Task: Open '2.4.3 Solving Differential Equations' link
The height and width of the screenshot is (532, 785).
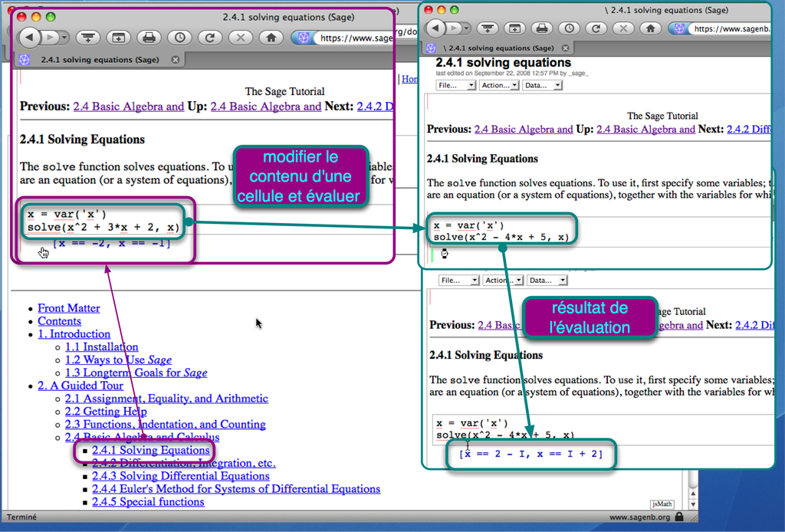Action: tap(181, 476)
